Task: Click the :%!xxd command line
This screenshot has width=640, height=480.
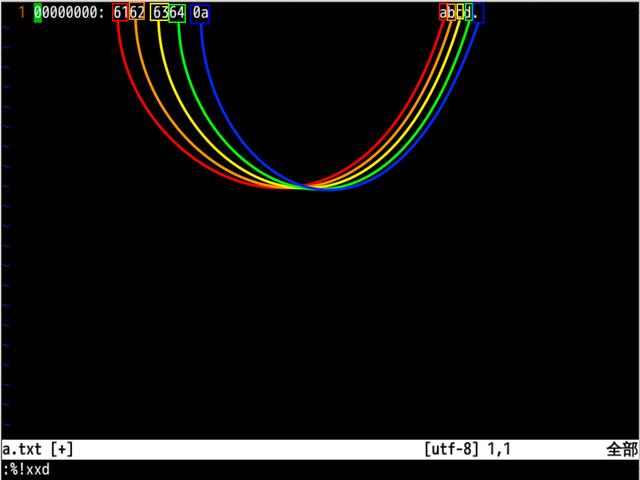Action: [27, 469]
